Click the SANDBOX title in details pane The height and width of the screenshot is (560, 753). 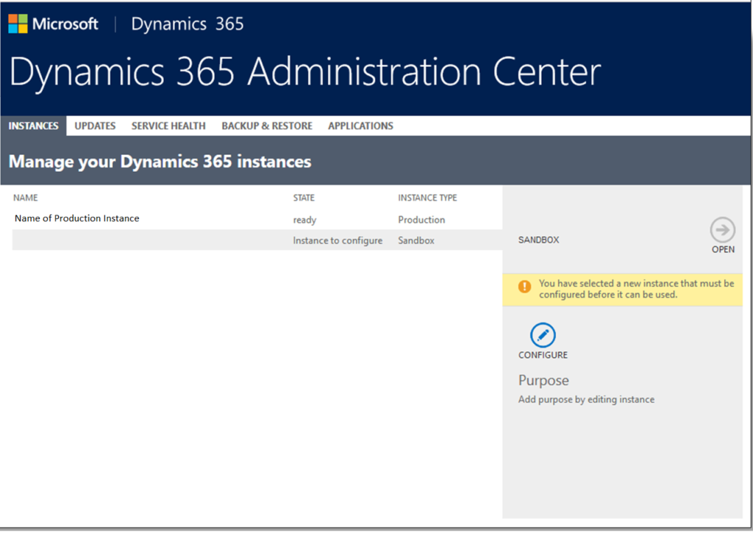(x=538, y=240)
